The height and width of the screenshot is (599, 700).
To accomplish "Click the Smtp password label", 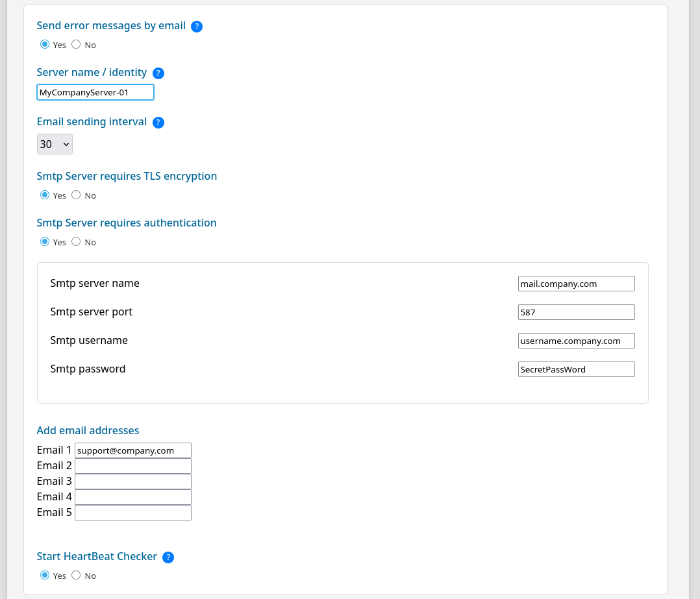I will click(88, 369).
